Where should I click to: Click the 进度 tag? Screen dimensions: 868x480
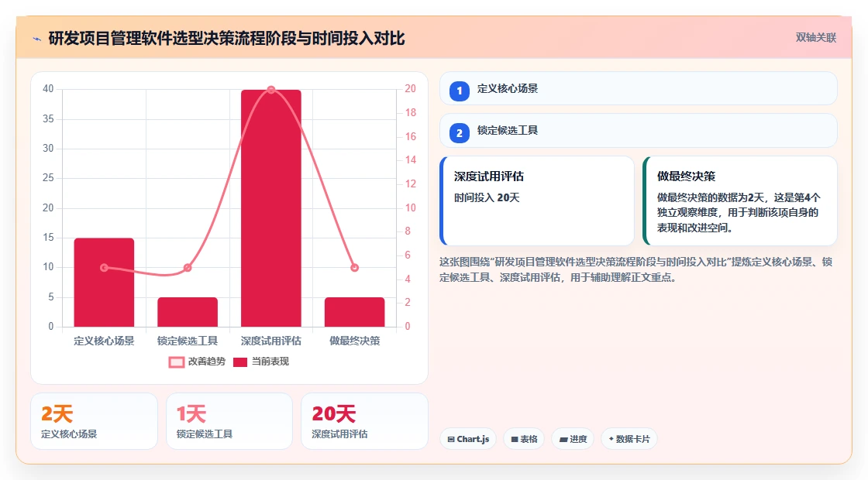coord(573,439)
